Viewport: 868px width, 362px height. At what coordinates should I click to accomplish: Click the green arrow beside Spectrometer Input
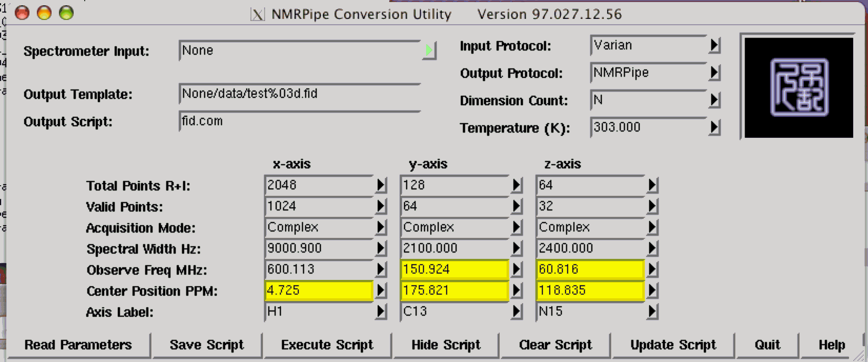click(x=429, y=51)
